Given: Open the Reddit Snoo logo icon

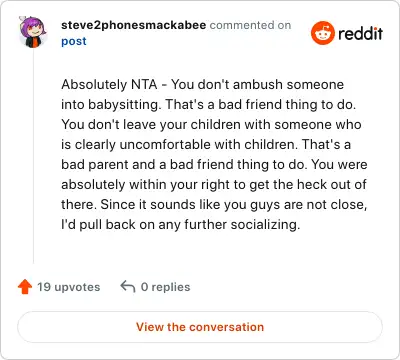Looking at the screenshot, I should click(x=322, y=33).
